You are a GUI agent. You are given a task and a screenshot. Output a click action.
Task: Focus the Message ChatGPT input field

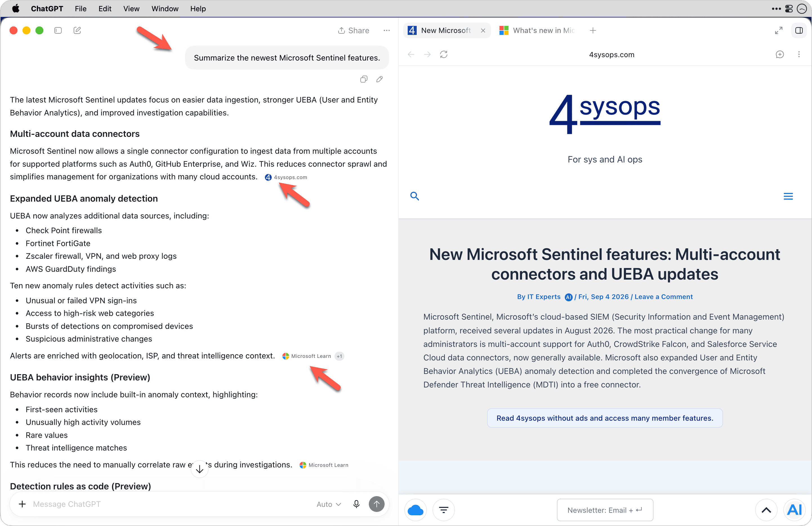[171, 503]
